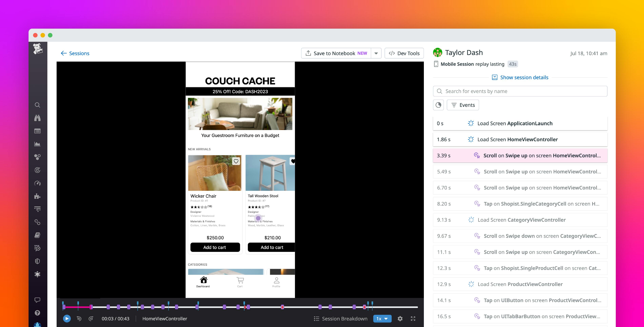Click the Dev Tools button in toolbar
644x327 pixels.
click(x=403, y=53)
